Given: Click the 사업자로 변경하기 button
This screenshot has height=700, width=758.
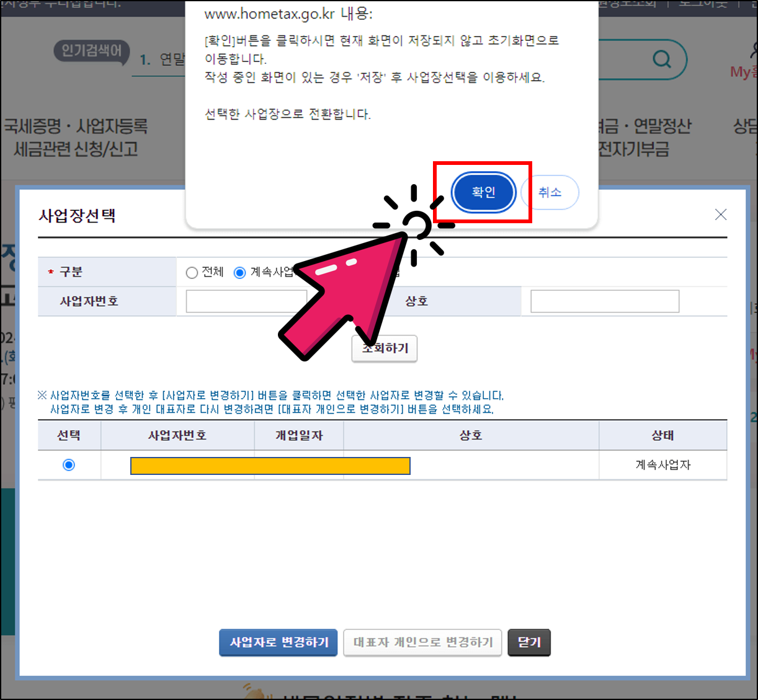Looking at the screenshot, I should coord(279,642).
